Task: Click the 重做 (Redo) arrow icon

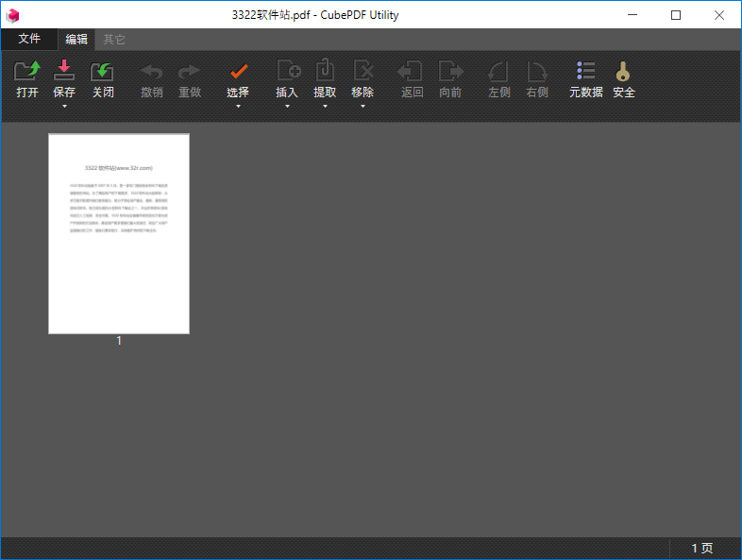Action: 190,72
